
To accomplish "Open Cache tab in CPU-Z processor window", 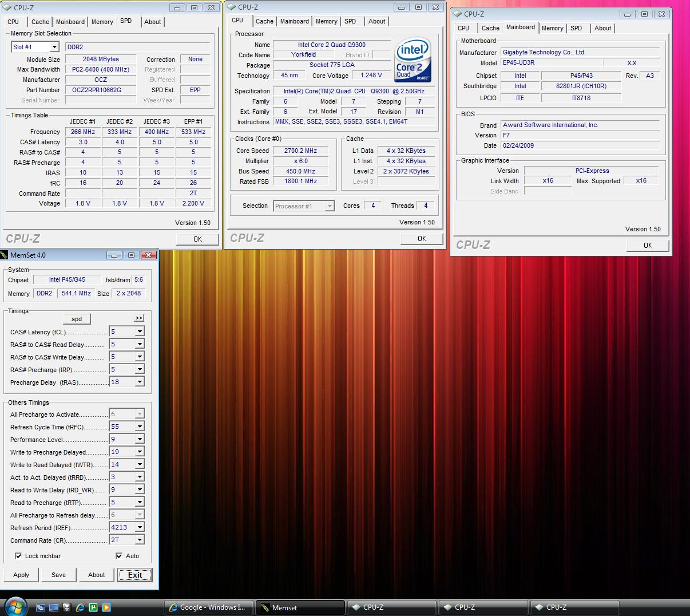I will [x=264, y=21].
